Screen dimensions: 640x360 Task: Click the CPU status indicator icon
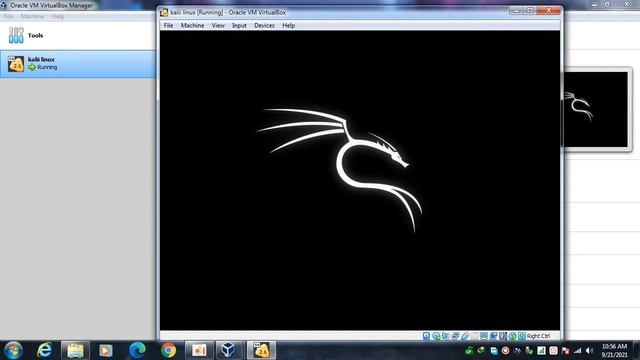click(502, 336)
